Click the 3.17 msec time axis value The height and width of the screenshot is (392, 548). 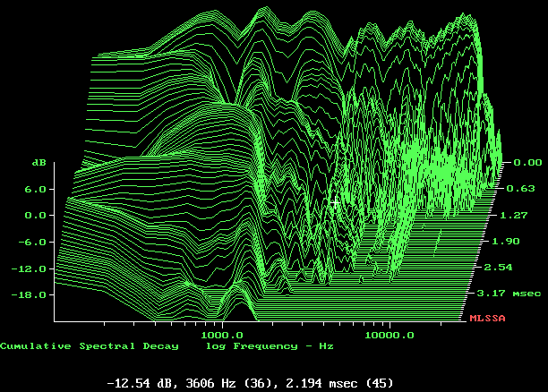(x=509, y=294)
